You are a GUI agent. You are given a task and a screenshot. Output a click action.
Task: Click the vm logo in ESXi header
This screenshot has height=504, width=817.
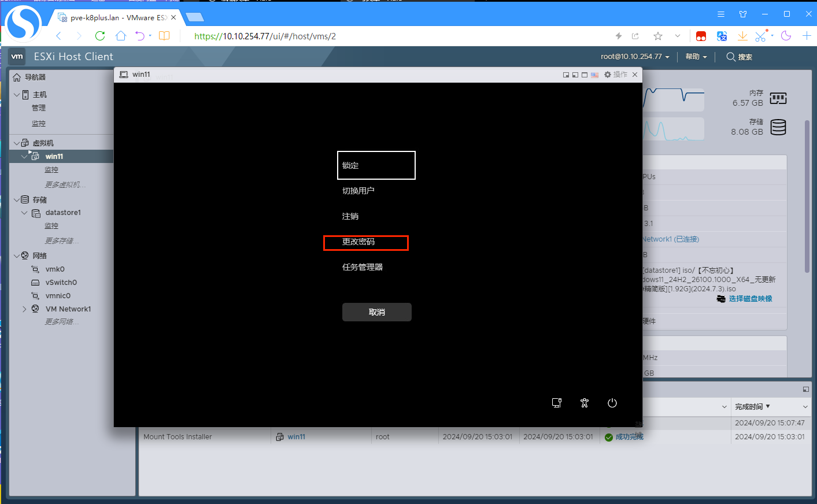coord(17,56)
